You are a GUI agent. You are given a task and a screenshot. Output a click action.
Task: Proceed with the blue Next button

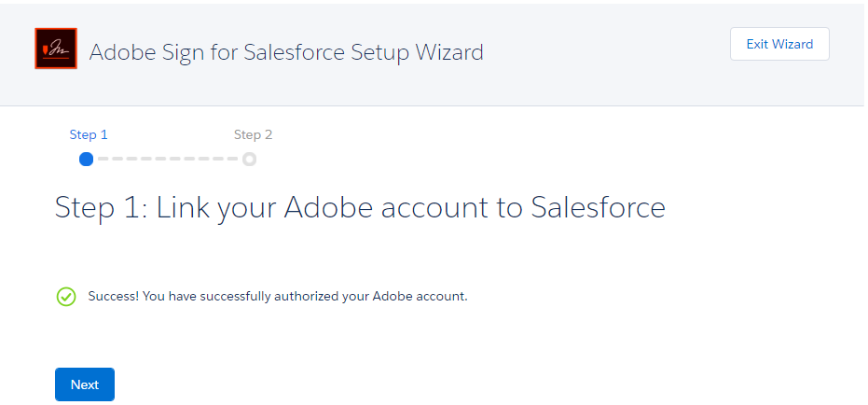(85, 384)
